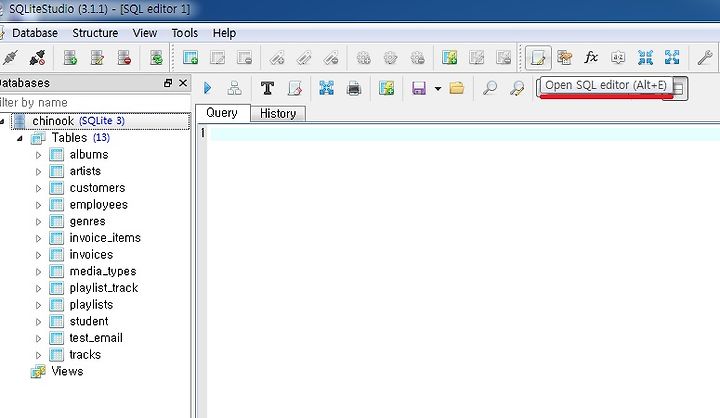The image size is (720, 418).
Task: Open the Help menu
Action: click(224, 33)
